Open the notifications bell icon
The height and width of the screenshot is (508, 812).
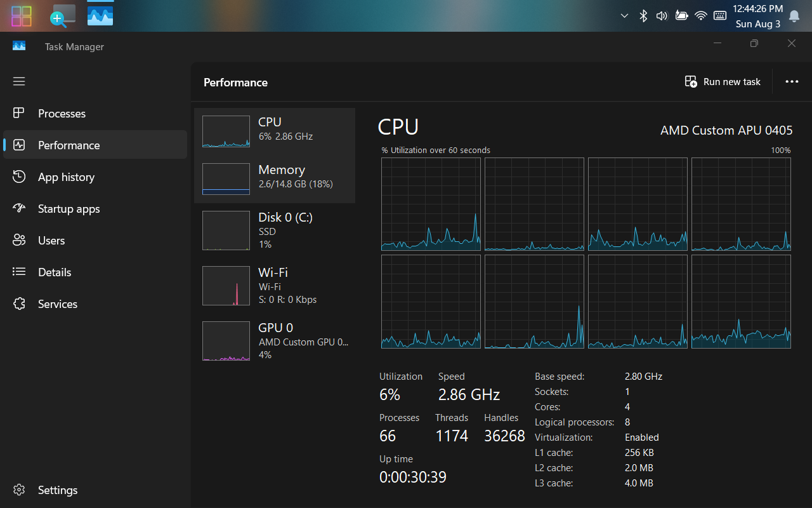794,17
